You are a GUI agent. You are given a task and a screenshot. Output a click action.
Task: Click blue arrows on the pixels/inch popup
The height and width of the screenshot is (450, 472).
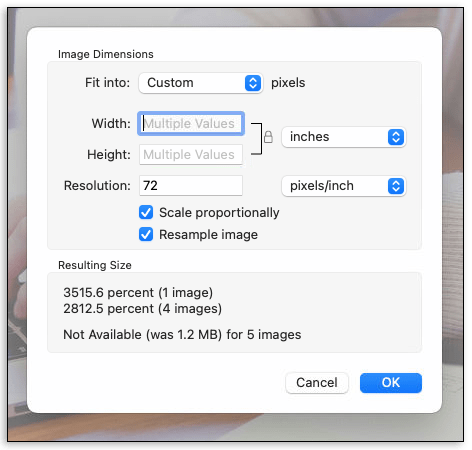pyautogui.click(x=396, y=186)
